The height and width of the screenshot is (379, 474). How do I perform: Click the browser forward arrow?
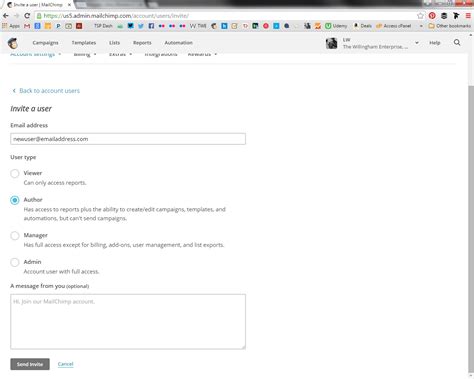[x=16, y=16]
